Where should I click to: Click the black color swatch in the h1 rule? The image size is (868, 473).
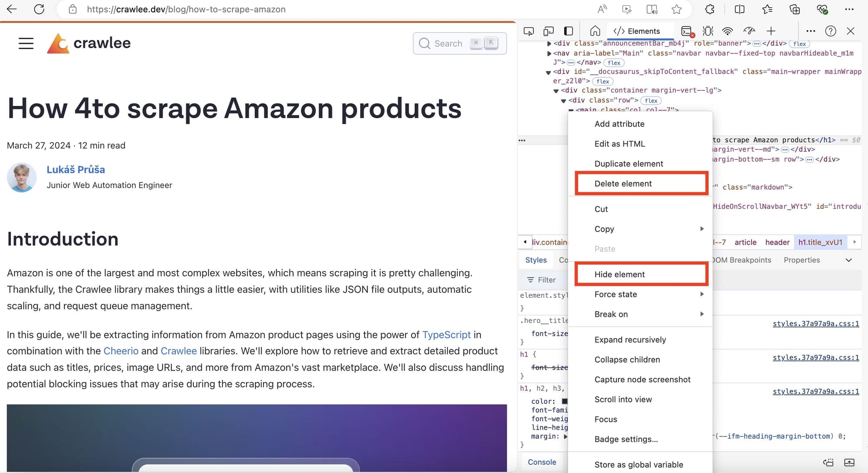pyautogui.click(x=565, y=401)
